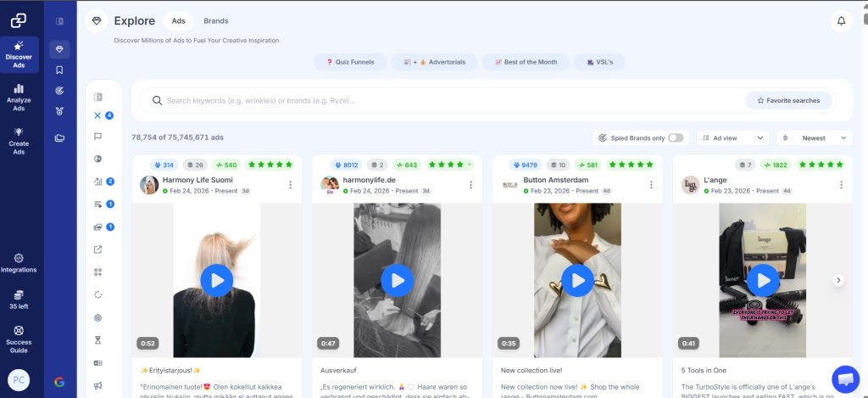Open the chat support bubble
Image resolution: width=868 pixels, height=398 pixels.
point(845,379)
